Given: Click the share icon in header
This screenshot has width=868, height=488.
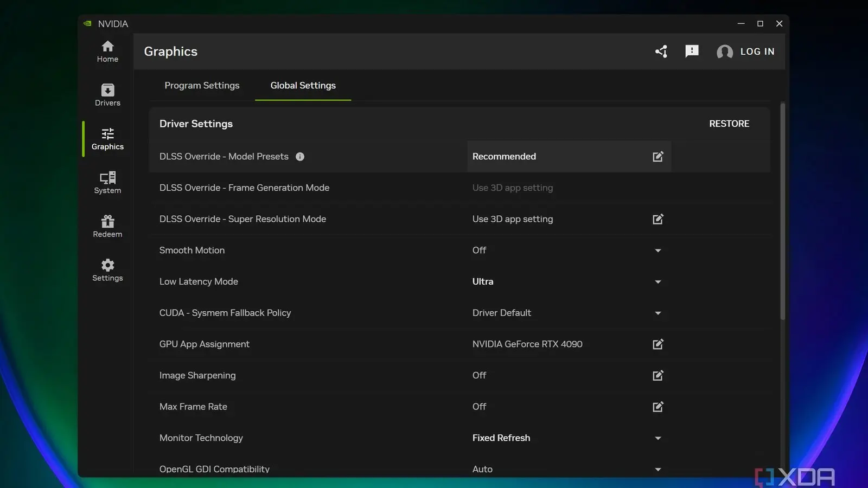Looking at the screenshot, I should [661, 52].
